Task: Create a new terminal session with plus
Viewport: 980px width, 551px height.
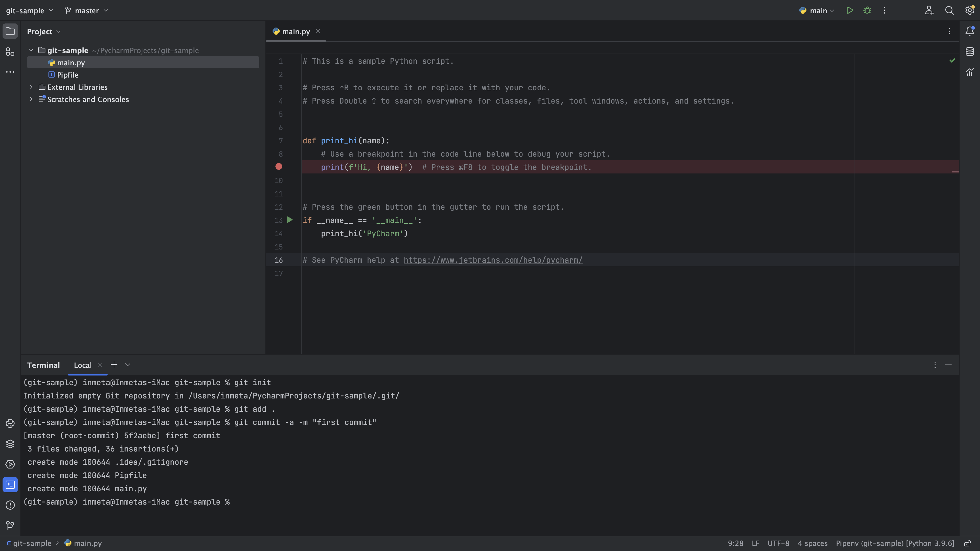Action: pyautogui.click(x=114, y=365)
